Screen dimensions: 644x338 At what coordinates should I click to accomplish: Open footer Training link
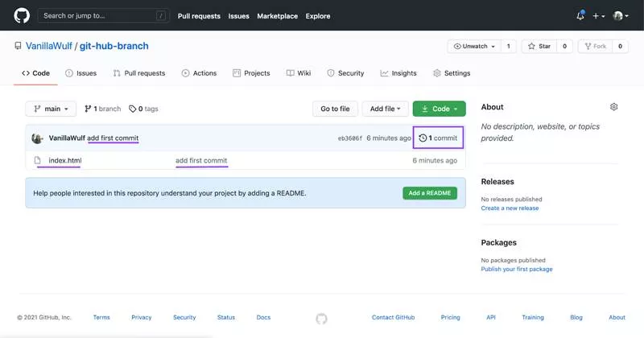click(533, 317)
